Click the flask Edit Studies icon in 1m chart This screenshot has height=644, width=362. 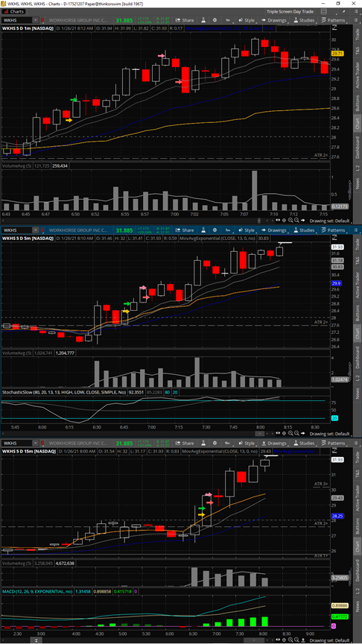203,19
